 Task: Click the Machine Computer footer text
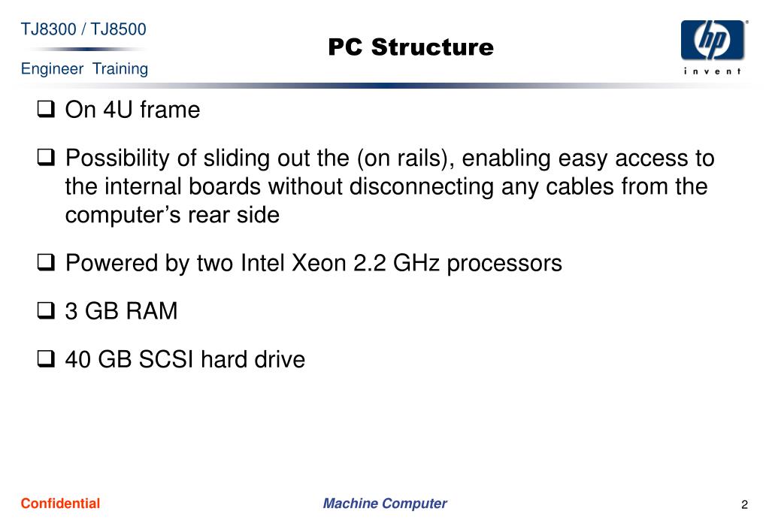(385, 503)
